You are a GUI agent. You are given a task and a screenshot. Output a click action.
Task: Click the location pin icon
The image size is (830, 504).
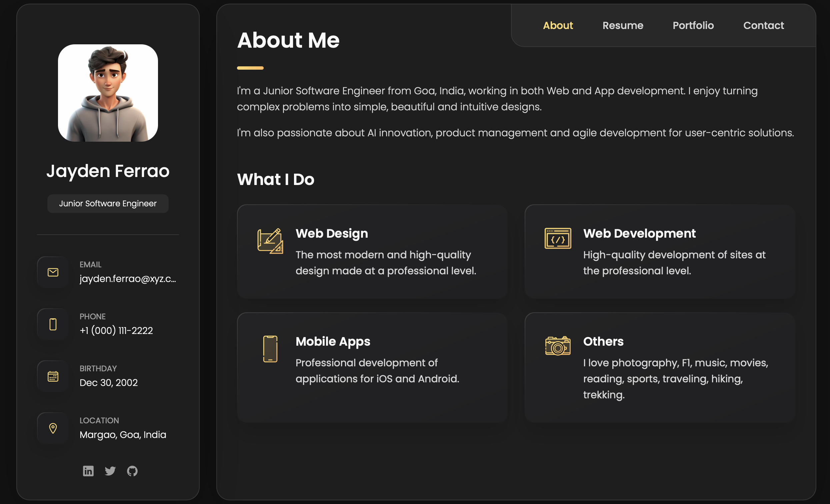[53, 428]
